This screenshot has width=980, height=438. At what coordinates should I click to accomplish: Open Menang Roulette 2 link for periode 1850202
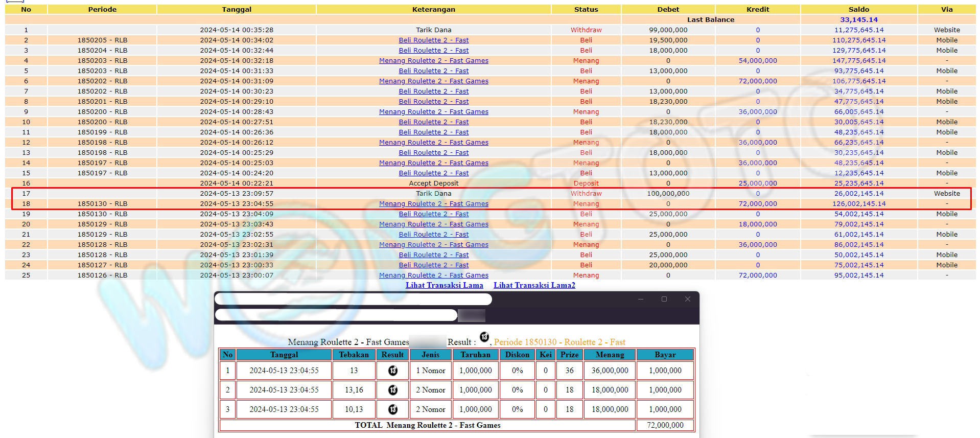433,81
